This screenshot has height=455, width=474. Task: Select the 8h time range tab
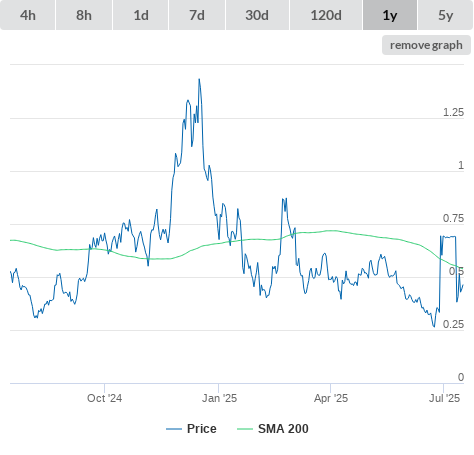click(84, 15)
